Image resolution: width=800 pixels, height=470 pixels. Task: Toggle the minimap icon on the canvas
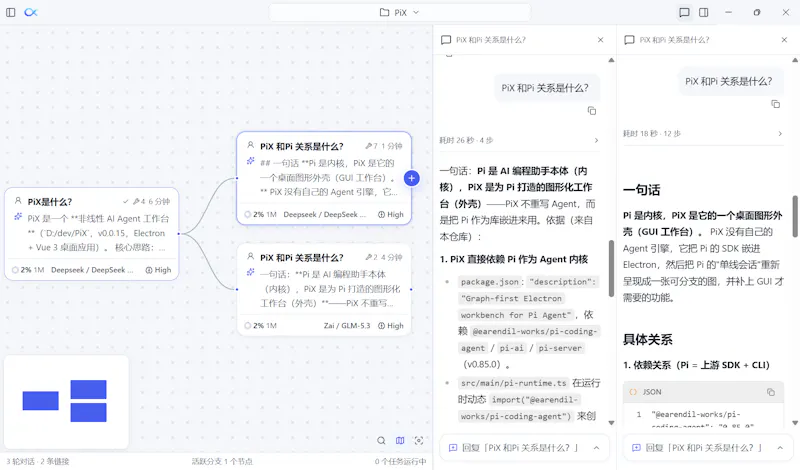click(400, 440)
